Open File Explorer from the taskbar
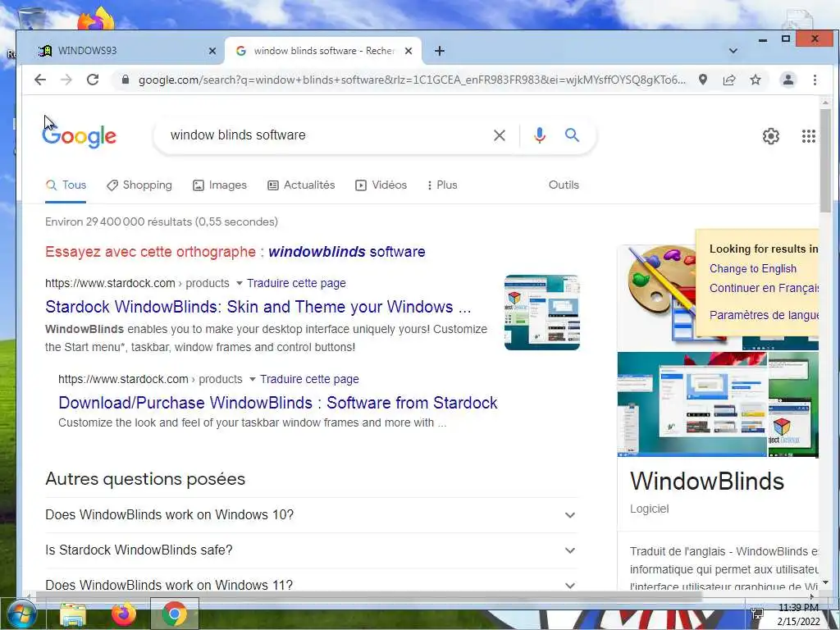The width and height of the screenshot is (840, 630). (73, 614)
